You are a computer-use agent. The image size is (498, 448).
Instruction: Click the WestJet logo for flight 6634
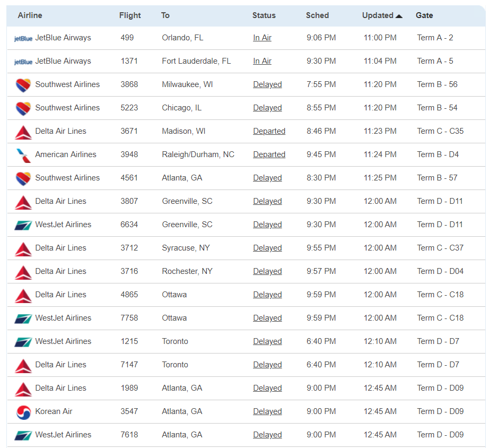coord(23,225)
